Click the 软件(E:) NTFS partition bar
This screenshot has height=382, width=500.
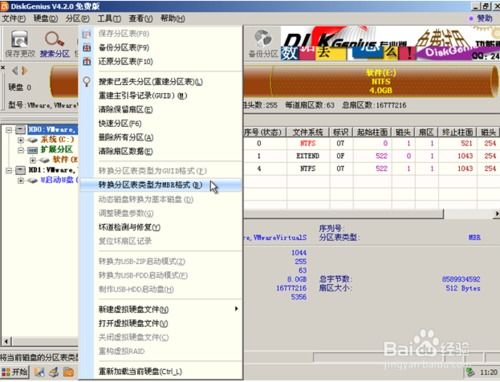pos(381,81)
